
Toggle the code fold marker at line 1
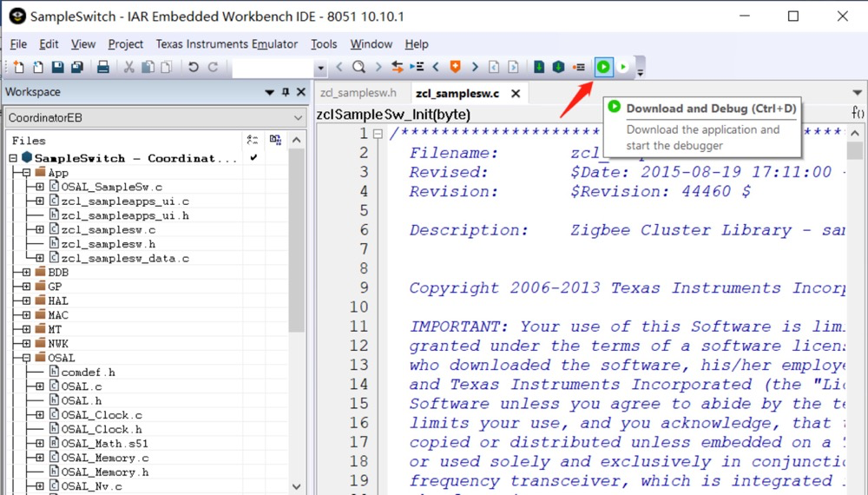[x=378, y=134]
